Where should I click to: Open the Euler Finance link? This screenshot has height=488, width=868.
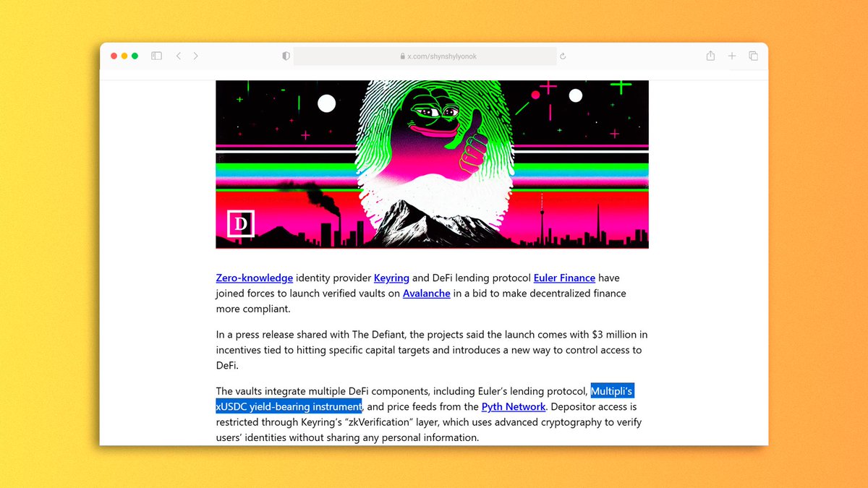pos(564,278)
